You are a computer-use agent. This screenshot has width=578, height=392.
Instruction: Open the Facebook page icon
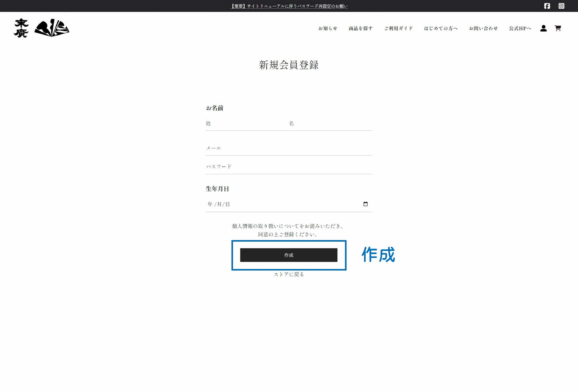(x=547, y=6)
